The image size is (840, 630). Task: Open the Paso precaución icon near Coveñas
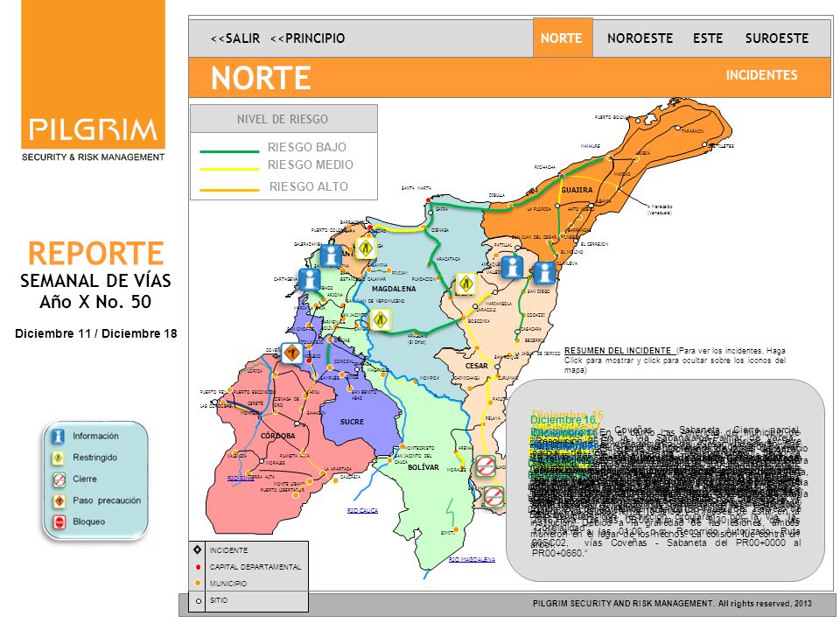click(292, 353)
